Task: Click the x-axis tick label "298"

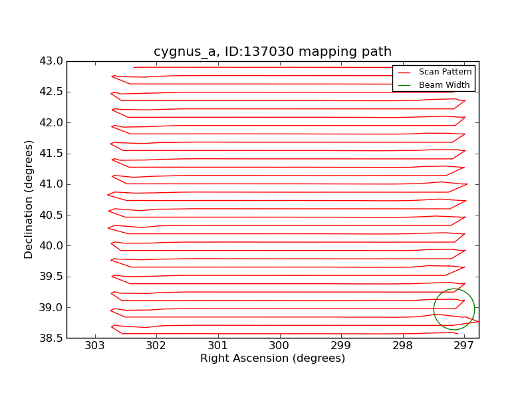Action: point(403,345)
